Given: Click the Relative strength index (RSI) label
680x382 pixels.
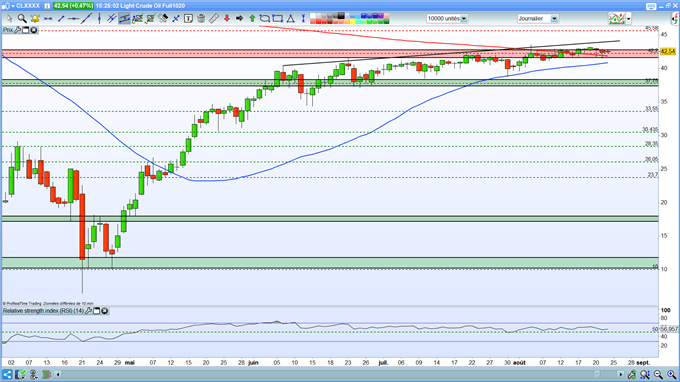Looking at the screenshot, I should tap(43, 311).
